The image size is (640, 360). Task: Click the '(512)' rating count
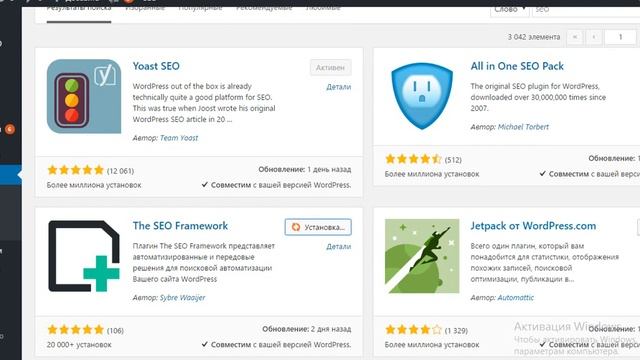(453, 160)
